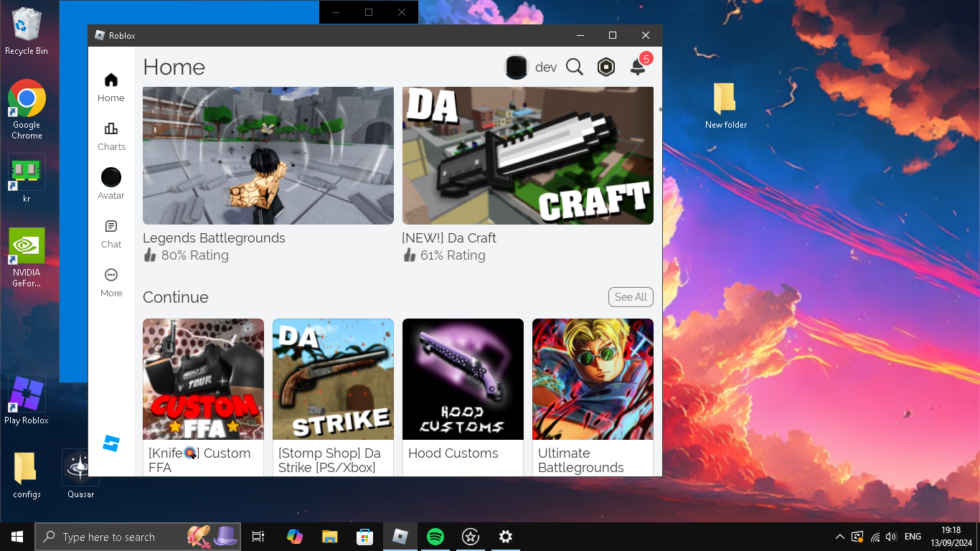Image resolution: width=980 pixels, height=551 pixels.
Task: Open File Explorer from the taskbar
Action: coord(329,537)
